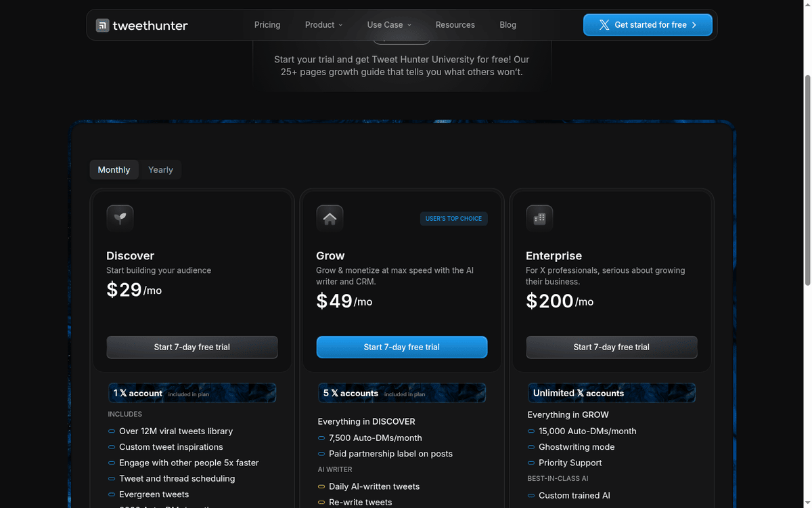Click 'Everything in GROW' text
This screenshot has width=812, height=508.
[568, 415]
